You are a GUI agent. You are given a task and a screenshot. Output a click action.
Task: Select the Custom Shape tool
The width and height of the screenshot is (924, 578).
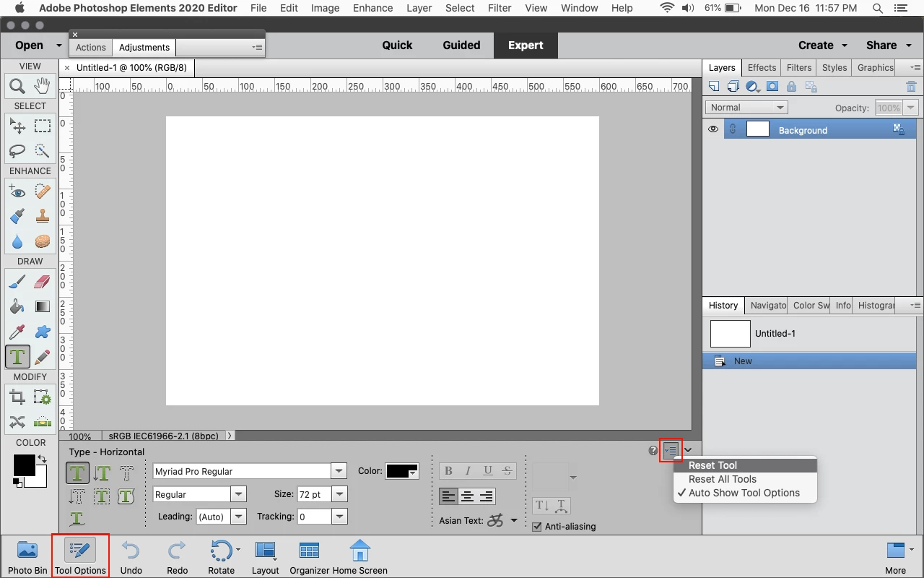[x=43, y=332]
